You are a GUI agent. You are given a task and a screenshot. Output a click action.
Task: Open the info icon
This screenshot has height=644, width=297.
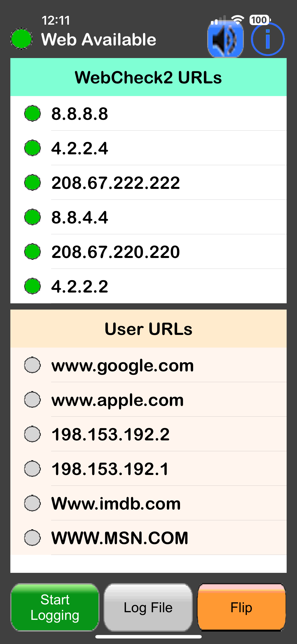[x=268, y=39]
